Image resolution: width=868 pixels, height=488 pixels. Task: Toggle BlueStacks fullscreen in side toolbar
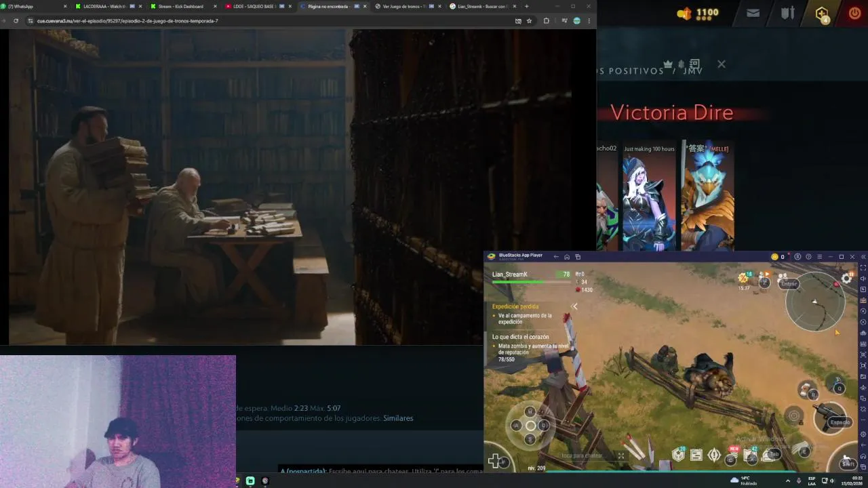pyautogui.click(x=863, y=268)
